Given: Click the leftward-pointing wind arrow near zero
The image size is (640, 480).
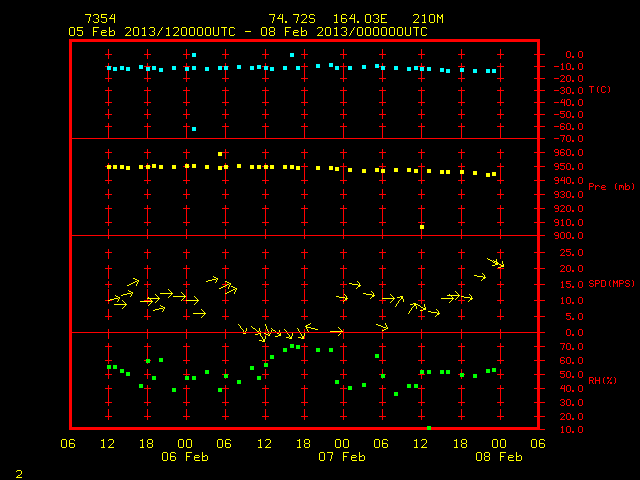Looking at the screenshot, I should 311,327.
